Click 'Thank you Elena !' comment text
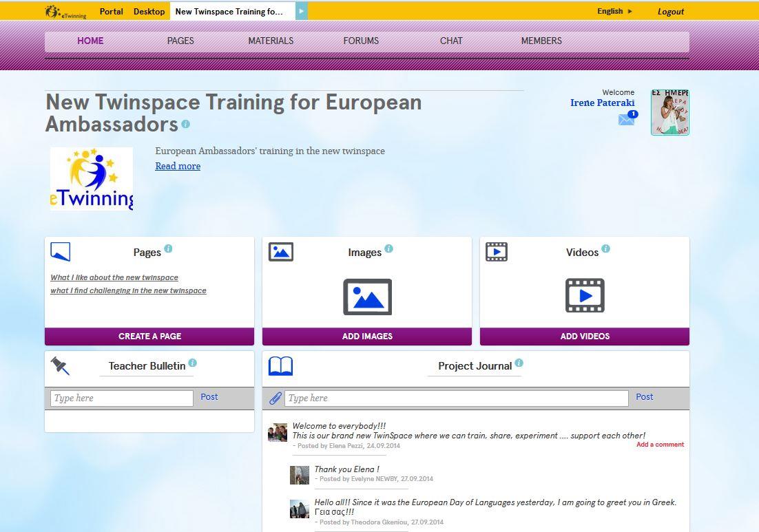This screenshot has height=532, width=759. coord(346,469)
